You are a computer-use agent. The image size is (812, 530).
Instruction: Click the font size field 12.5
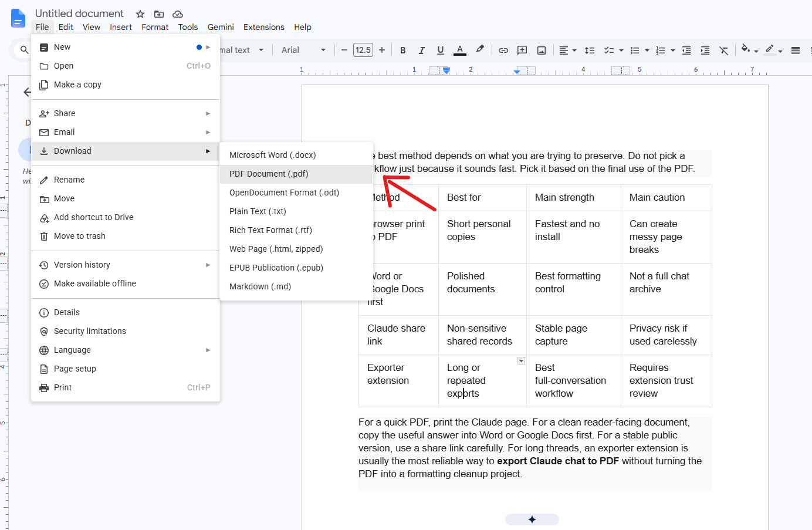pyautogui.click(x=363, y=50)
